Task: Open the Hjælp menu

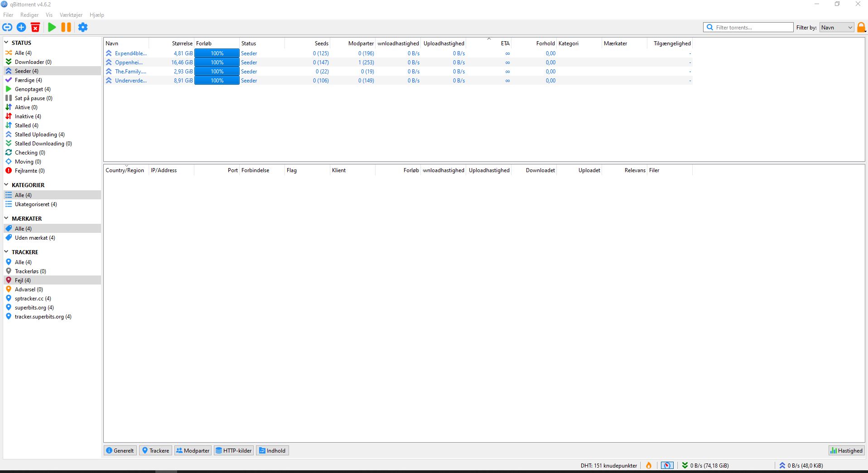Action: pos(97,15)
